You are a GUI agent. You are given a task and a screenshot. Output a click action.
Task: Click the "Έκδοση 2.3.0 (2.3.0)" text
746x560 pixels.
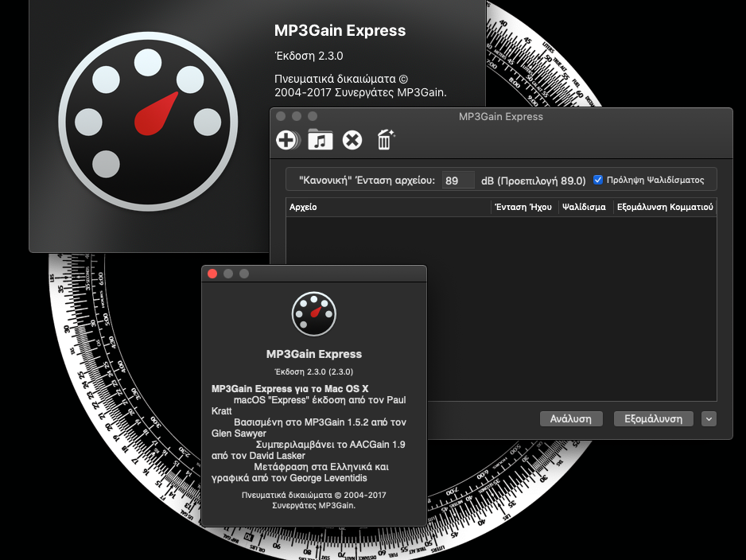(x=314, y=371)
